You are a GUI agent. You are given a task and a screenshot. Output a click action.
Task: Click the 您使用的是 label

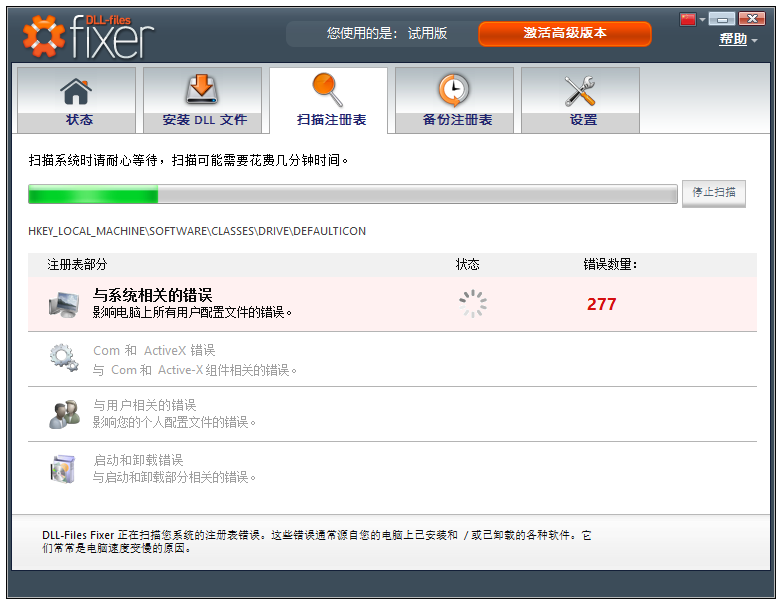(362, 33)
